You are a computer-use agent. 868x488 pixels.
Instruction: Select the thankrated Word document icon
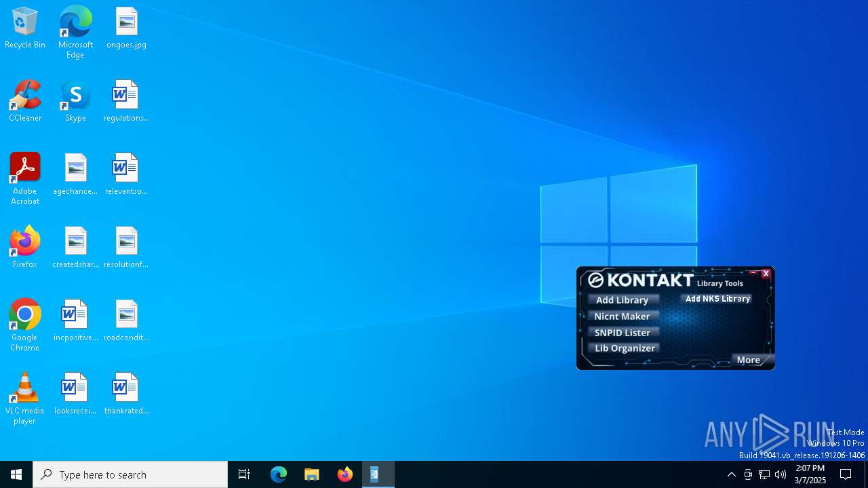click(x=126, y=394)
